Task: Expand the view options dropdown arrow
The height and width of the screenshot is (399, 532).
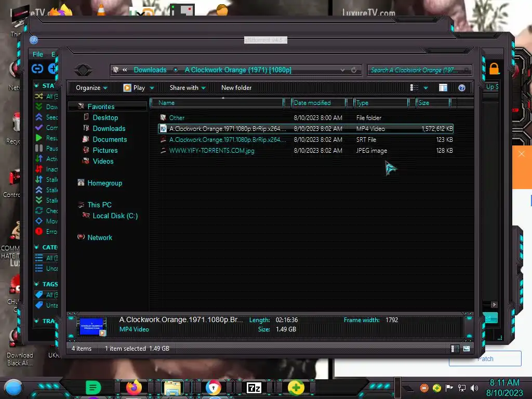Action: (x=426, y=88)
